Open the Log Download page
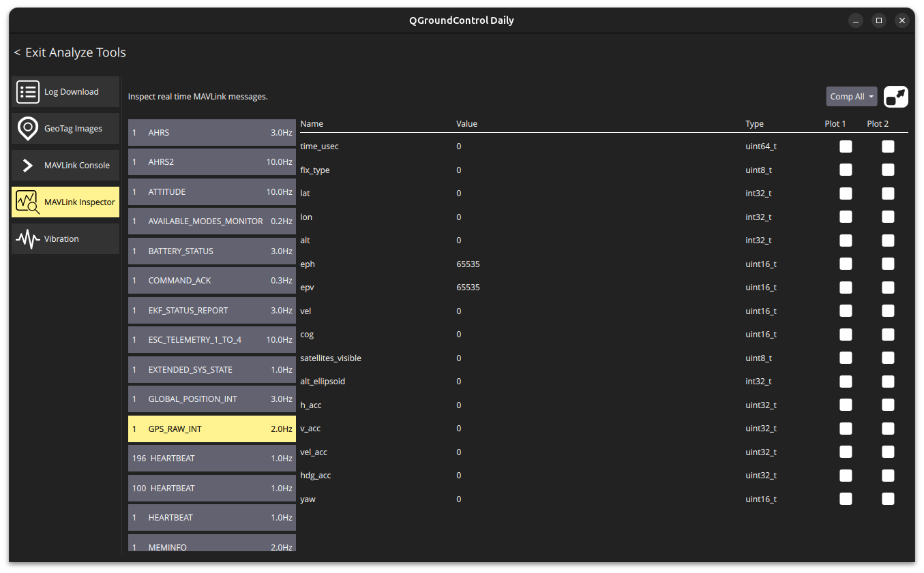Screen dimensions: 924x573 click(65, 92)
